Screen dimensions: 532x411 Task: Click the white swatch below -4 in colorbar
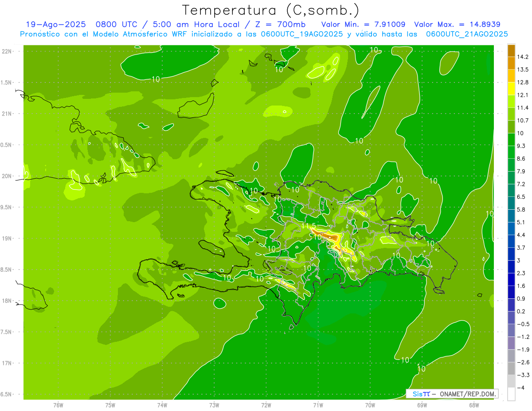point(511,394)
